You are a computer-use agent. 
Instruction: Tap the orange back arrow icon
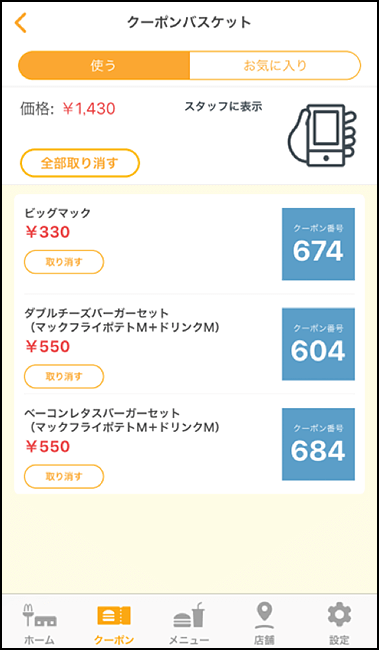pyautogui.click(x=20, y=23)
